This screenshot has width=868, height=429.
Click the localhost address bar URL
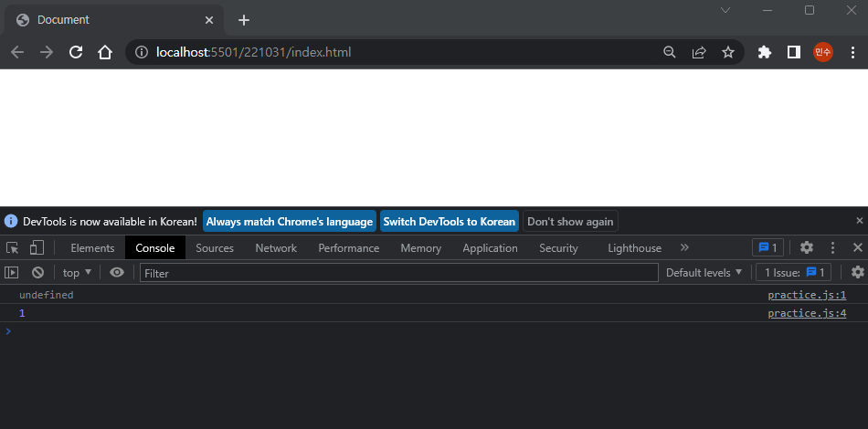(253, 53)
